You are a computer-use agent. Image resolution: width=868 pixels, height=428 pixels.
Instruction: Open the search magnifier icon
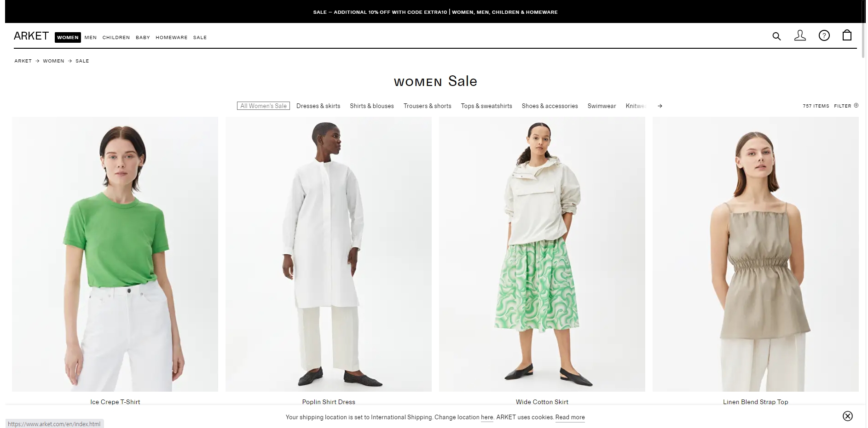click(x=776, y=36)
